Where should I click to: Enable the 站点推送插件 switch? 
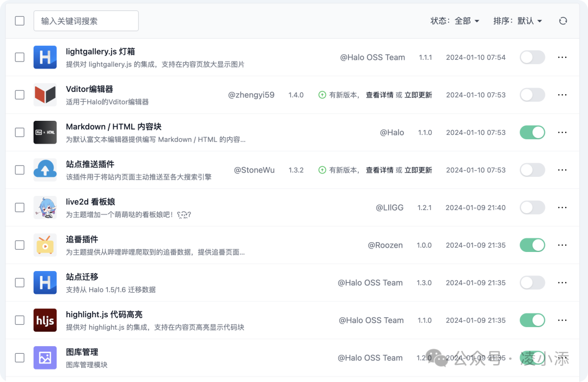[532, 170]
